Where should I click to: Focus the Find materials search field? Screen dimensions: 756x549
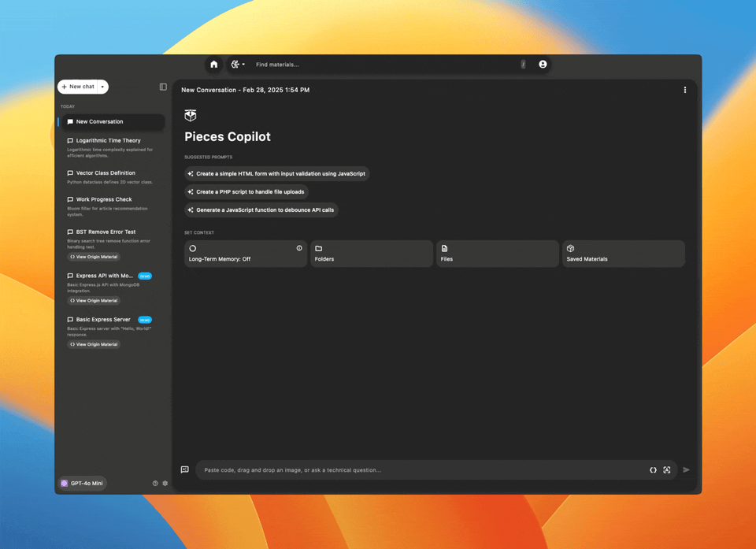click(386, 64)
